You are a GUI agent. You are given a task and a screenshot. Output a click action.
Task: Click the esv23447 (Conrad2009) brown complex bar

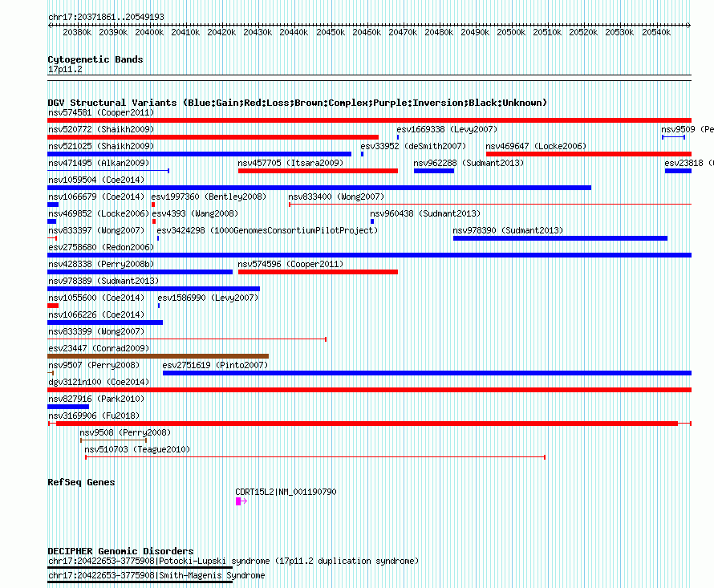tap(158, 356)
